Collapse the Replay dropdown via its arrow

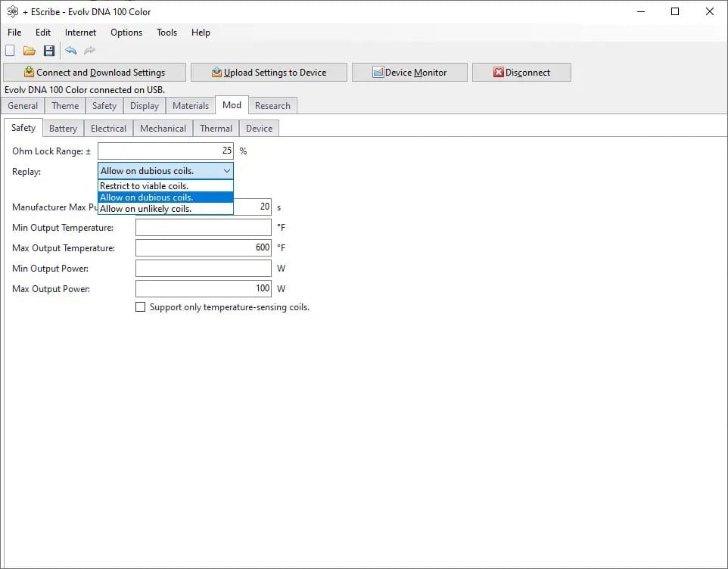tap(226, 171)
